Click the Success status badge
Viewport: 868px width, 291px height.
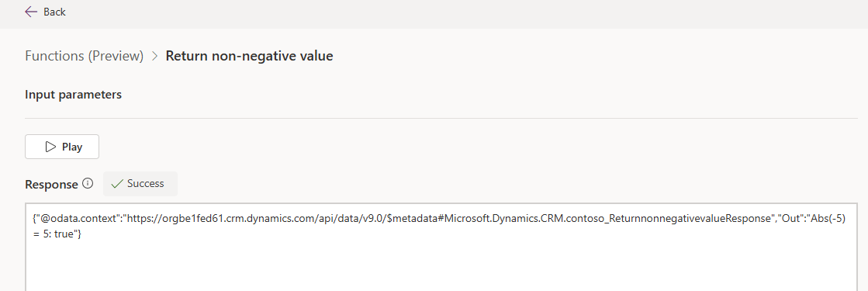point(140,183)
